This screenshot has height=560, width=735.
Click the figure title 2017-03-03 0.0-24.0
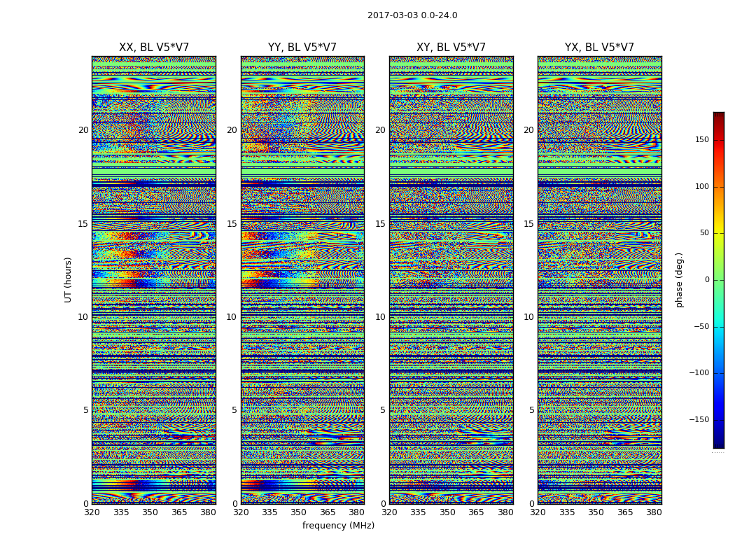[412, 15]
